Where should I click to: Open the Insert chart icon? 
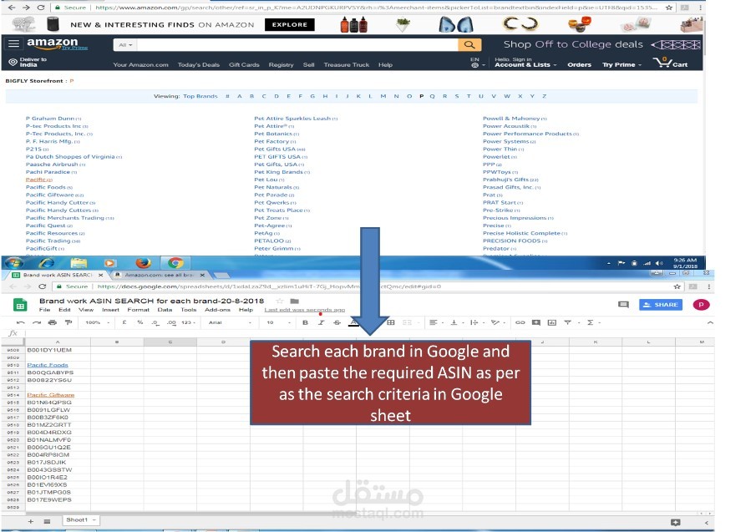pyautogui.click(x=553, y=322)
